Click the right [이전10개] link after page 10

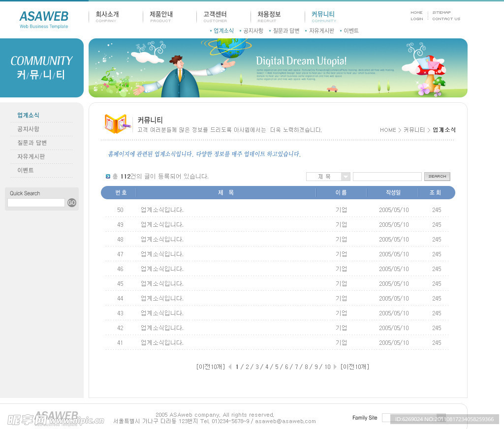pyautogui.click(x=355, y=367)
